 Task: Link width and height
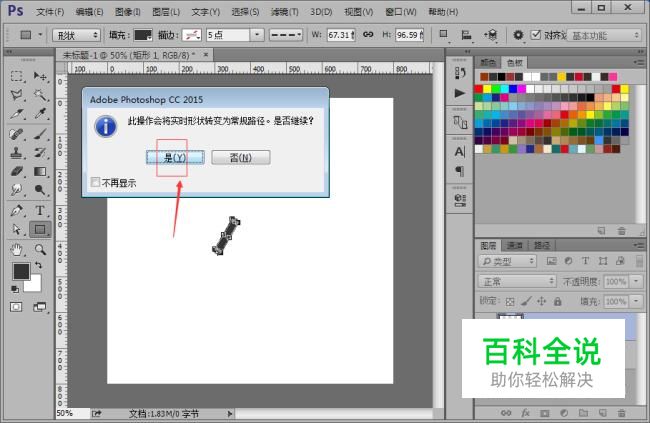(368, 35)
